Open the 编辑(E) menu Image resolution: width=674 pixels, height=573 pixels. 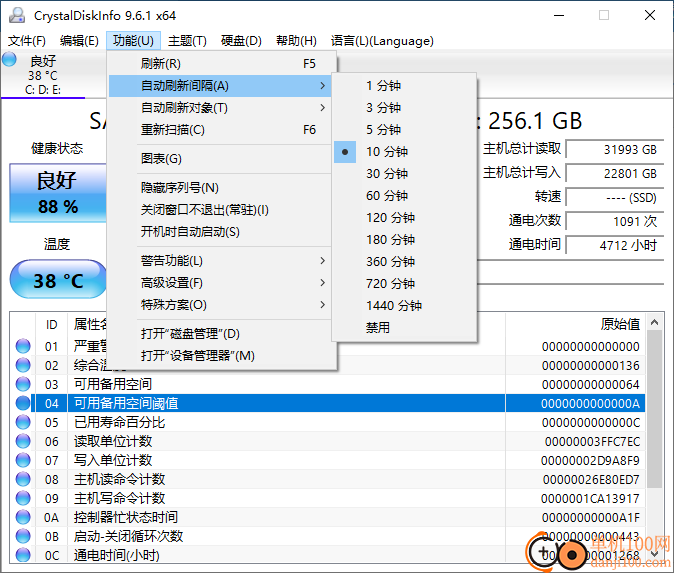click(x=79, y=41)
